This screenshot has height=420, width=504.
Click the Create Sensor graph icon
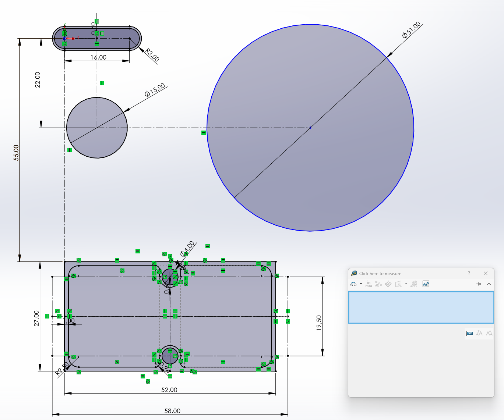point(426,284)
